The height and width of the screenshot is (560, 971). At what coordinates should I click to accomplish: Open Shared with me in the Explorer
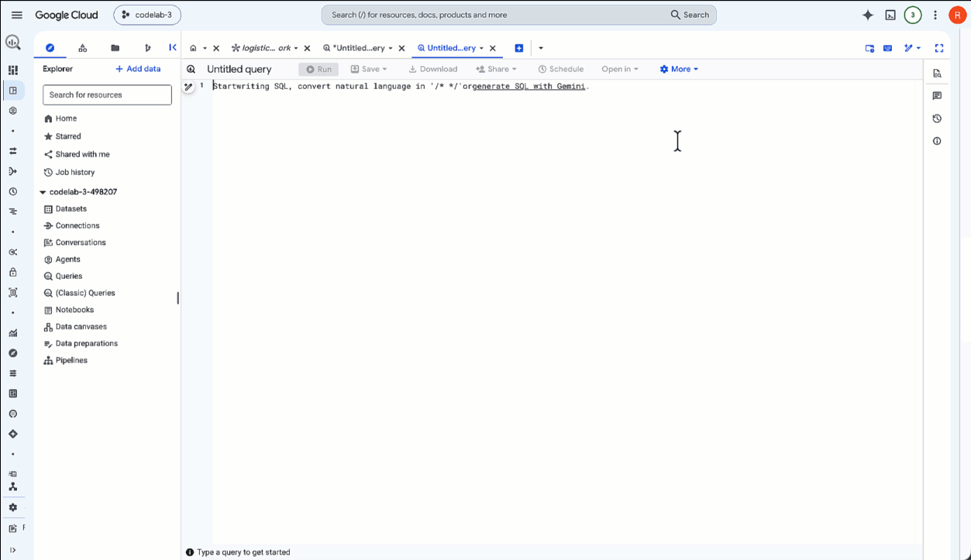pyautogui.click(x=77, y=154)
